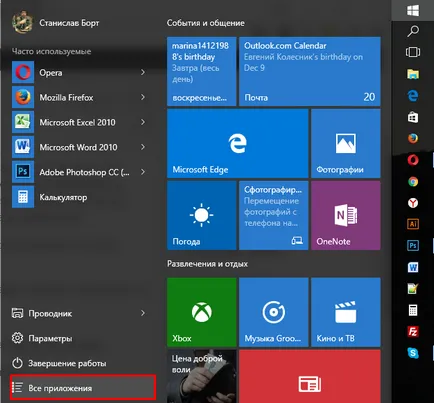This screenshot has height=403, width=434.
Task: Open the news tile Цена доброй воли
Action: [202, 376]
